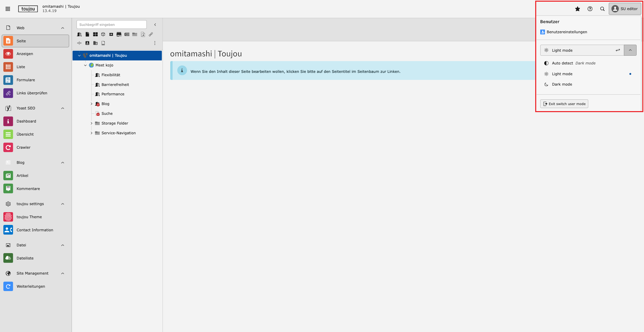The height and width of the screenshot is (332, 644).
Task: Click the page tree search field
Action: (x=111, y=25)
